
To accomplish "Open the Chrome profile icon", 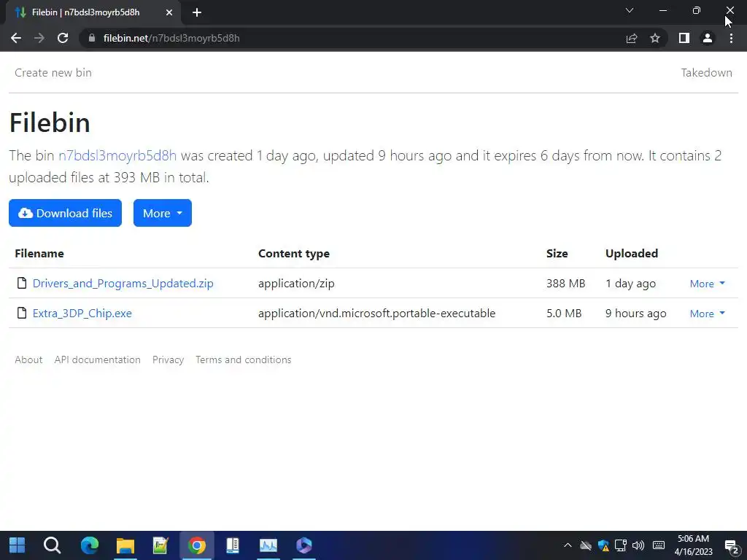I will pos(708,38).
